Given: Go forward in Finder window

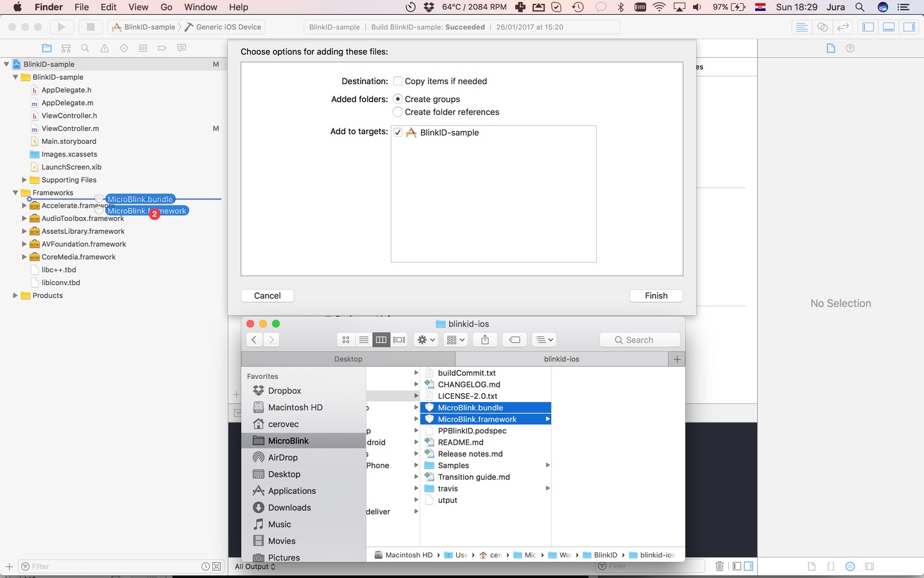Looking at the screenshot, I should point(271,340).
